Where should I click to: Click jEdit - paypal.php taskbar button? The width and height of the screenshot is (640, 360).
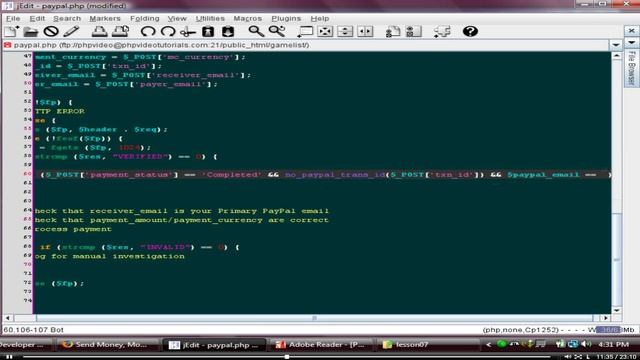point(214,345)
